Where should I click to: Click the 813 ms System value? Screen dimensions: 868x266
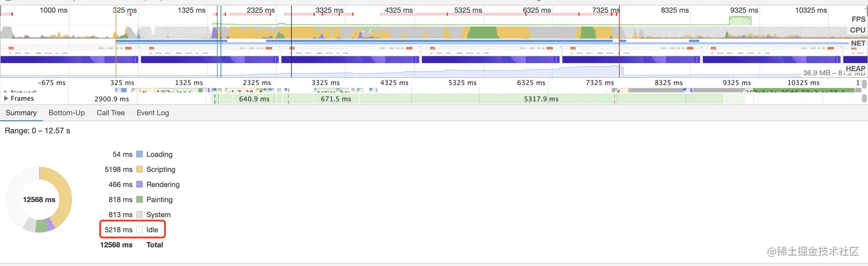tap(120, 214)
